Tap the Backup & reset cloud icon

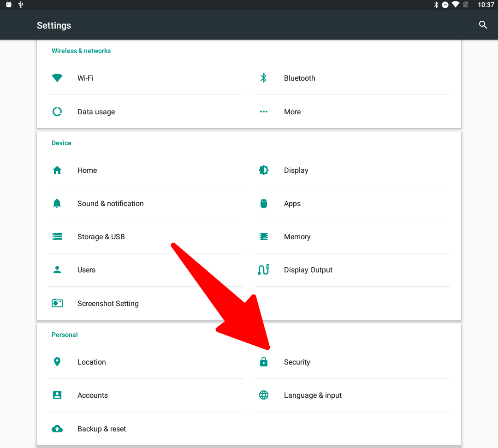57,429
